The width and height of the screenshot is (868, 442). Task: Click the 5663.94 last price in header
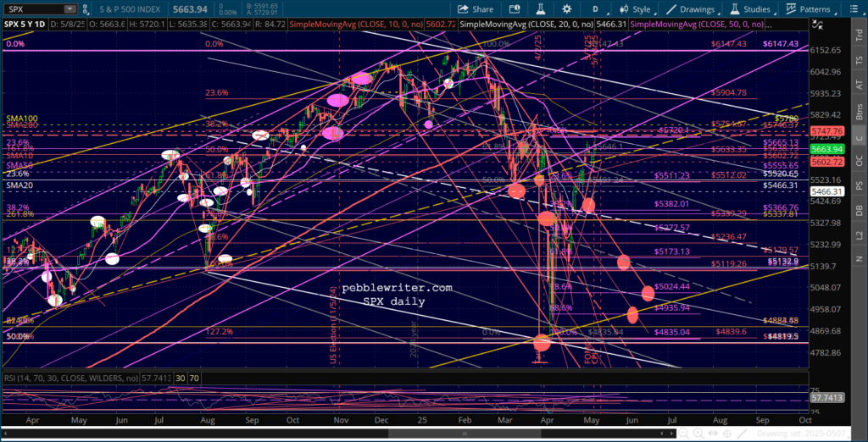191,8
